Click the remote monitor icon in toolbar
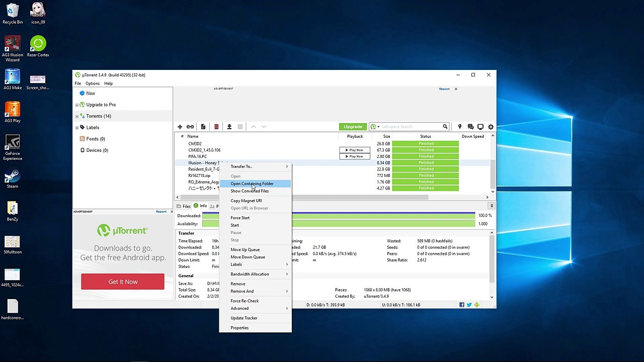 (x=480, y=127)
